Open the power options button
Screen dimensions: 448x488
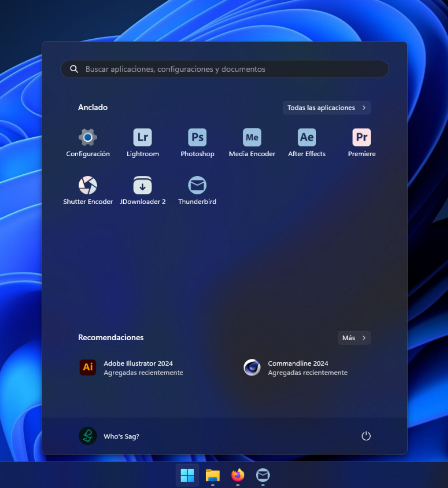(366, 436)
